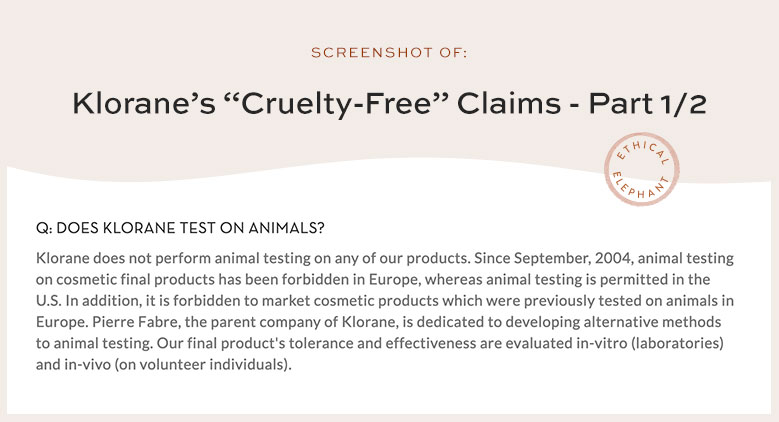The width and height of the screenshot is (779, 422).
Task: Click "forbidden in Europe" in the second line
Action: pos(326,279)
